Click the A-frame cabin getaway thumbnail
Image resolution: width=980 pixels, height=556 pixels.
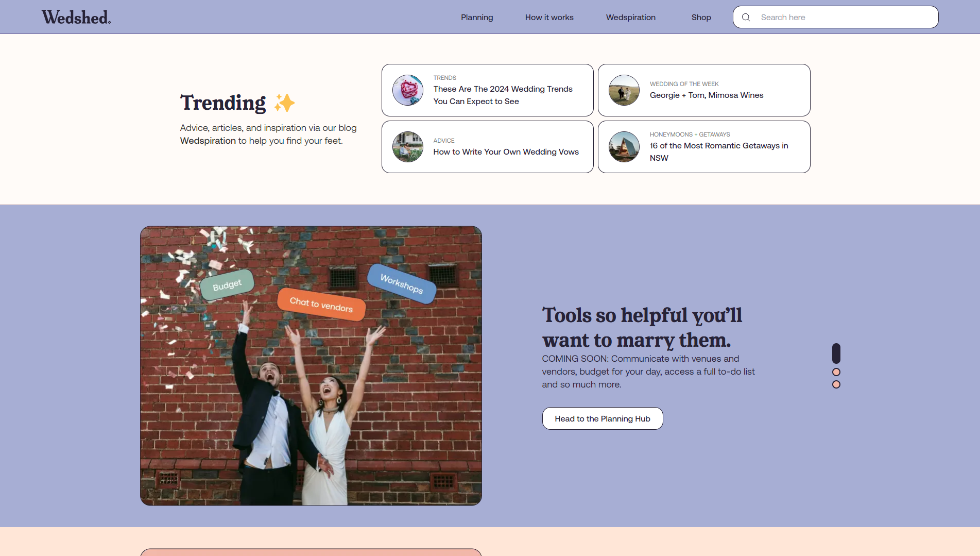[624, 147]
